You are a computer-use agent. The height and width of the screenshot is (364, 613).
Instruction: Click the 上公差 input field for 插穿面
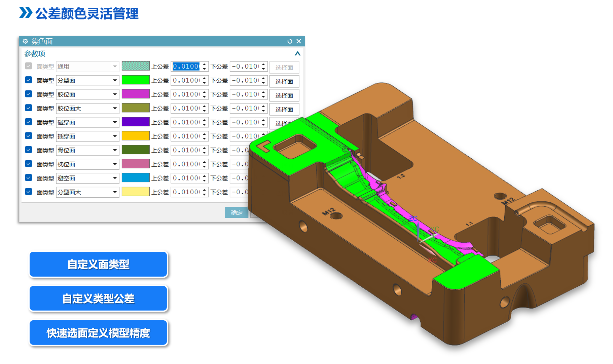pos(186,136)
